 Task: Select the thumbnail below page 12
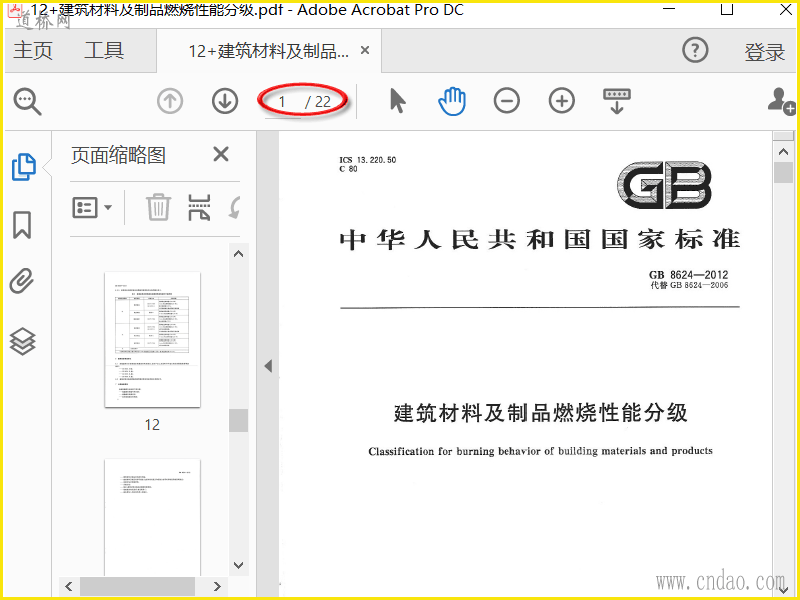[x=153, y=516]
